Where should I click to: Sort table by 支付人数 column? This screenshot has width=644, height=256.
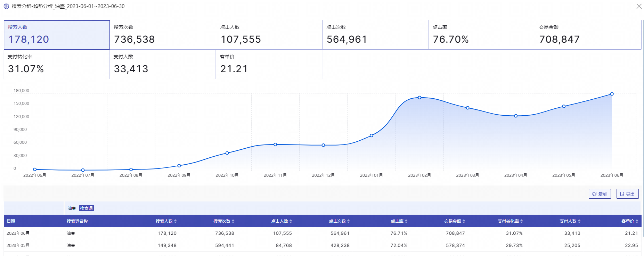[x=579, y=221]
